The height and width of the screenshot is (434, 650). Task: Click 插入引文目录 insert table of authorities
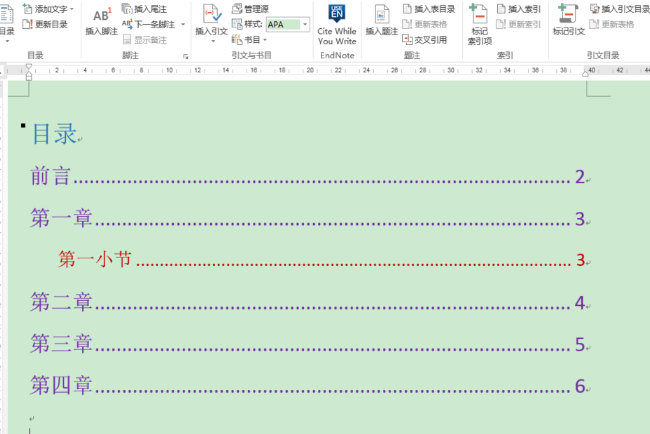tap(619, 9)
